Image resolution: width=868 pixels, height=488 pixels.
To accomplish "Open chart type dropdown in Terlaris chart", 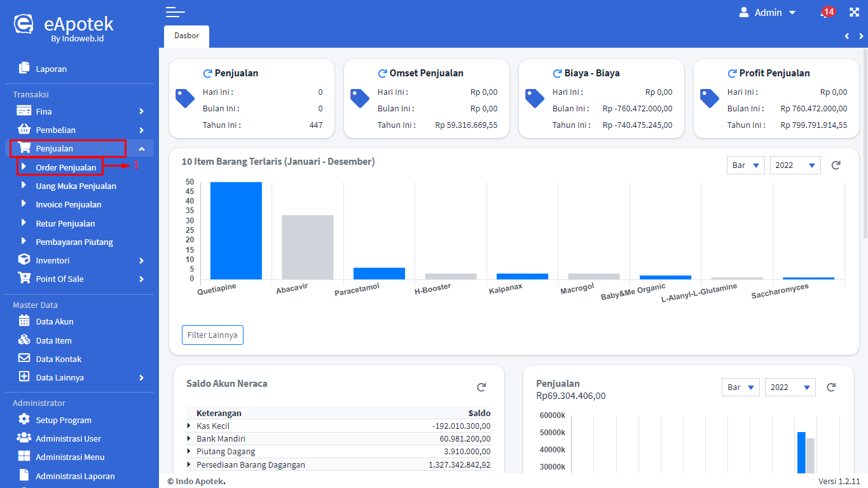I will click(745, 165).
